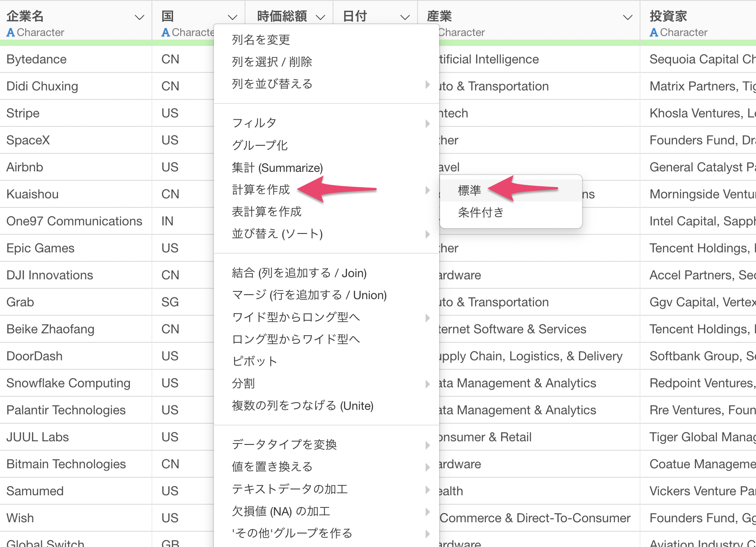The width and height of the screenshot is (756, 547).
Task: Select the One97 Communications cell
Action: click(x=76, y=221)
